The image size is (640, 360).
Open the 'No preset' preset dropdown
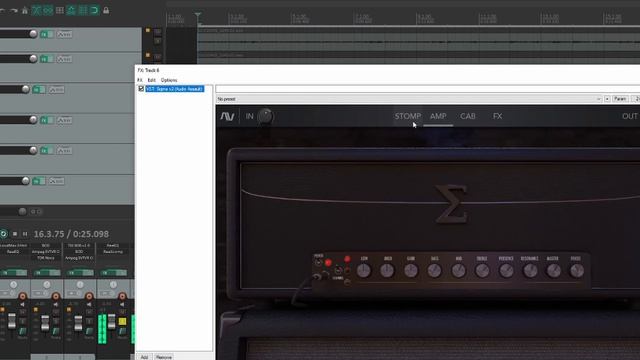tap(409, 99)
